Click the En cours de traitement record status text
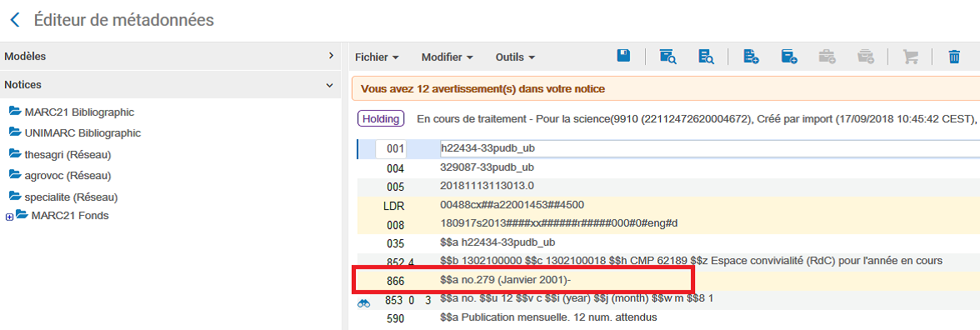This screenshot has height=330, width=980. point(697,118)
